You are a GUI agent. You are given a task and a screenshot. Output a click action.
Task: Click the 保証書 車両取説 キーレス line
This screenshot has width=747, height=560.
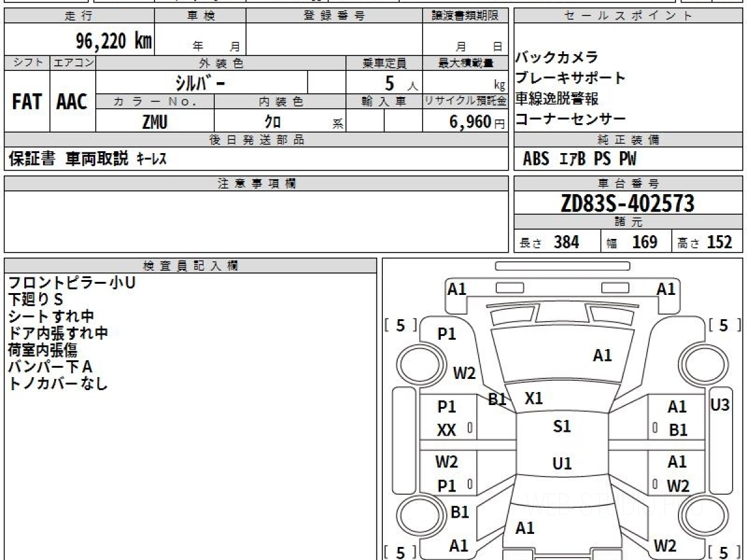click(x=87, y=159)
